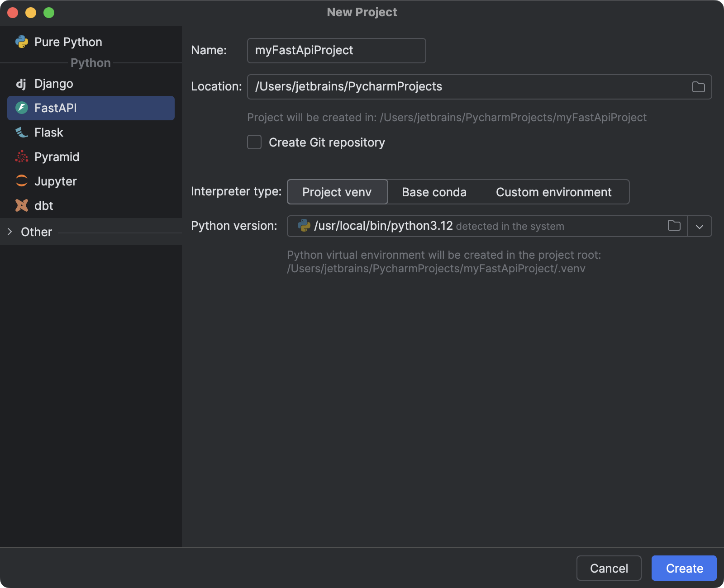Click the Django framework icon
This screenshot has width=724, height=588.
coord(21,83)
